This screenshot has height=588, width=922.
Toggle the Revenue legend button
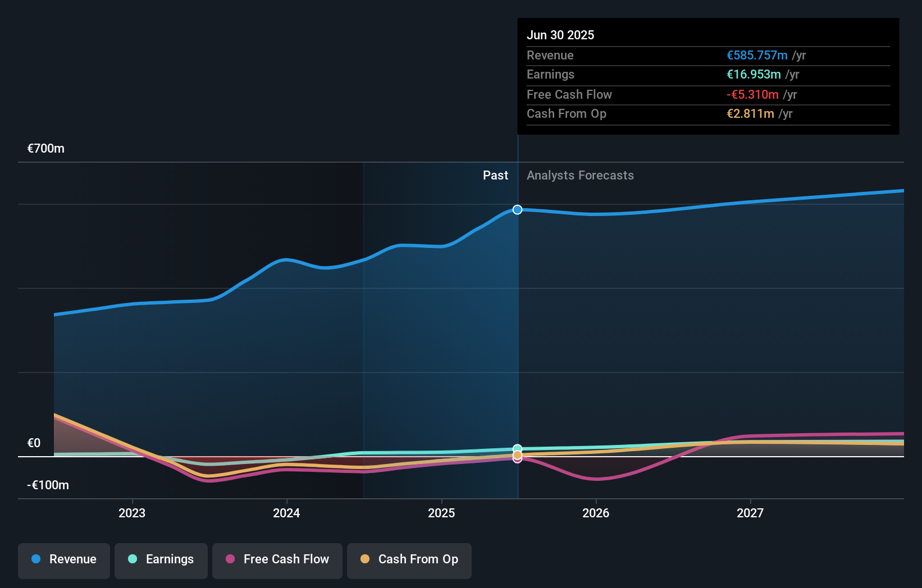[64, 561]
